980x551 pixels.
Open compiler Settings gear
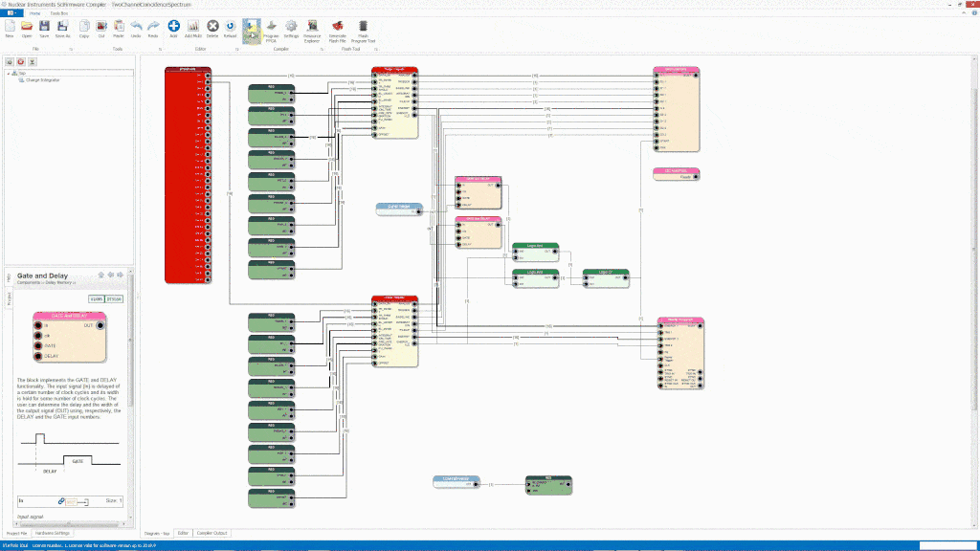(x=291, y=29)
